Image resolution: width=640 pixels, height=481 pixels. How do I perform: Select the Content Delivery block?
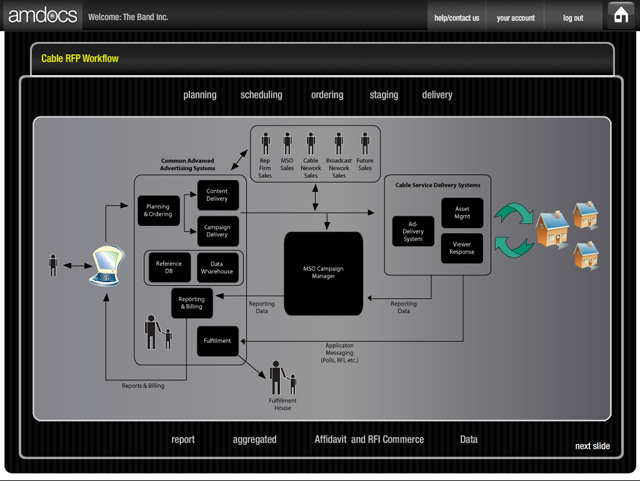pos(218,195)
